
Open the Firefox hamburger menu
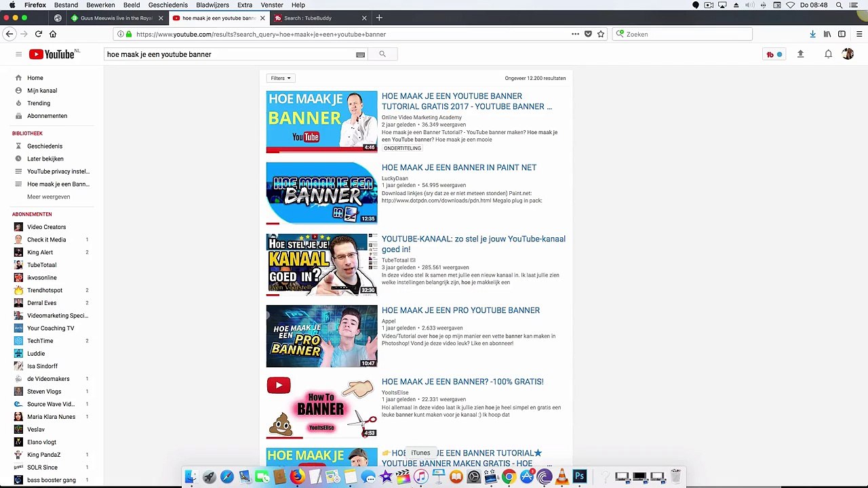tap(859, 34)
